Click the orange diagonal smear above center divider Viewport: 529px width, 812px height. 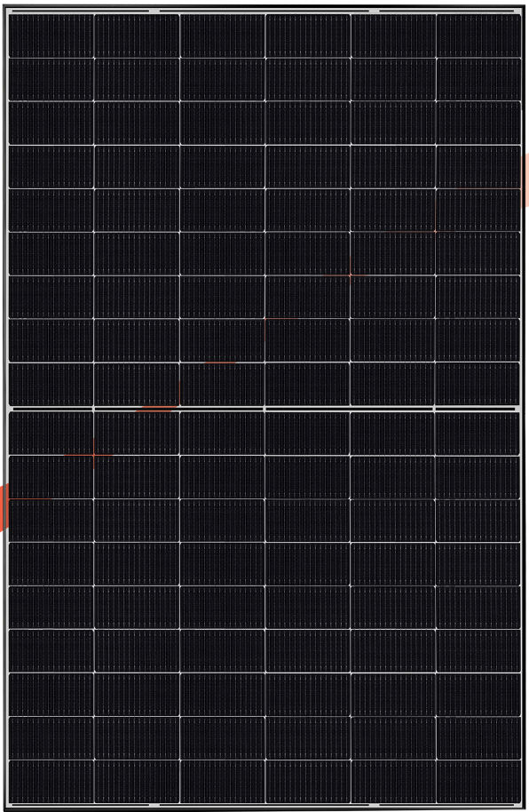(157, 409)
